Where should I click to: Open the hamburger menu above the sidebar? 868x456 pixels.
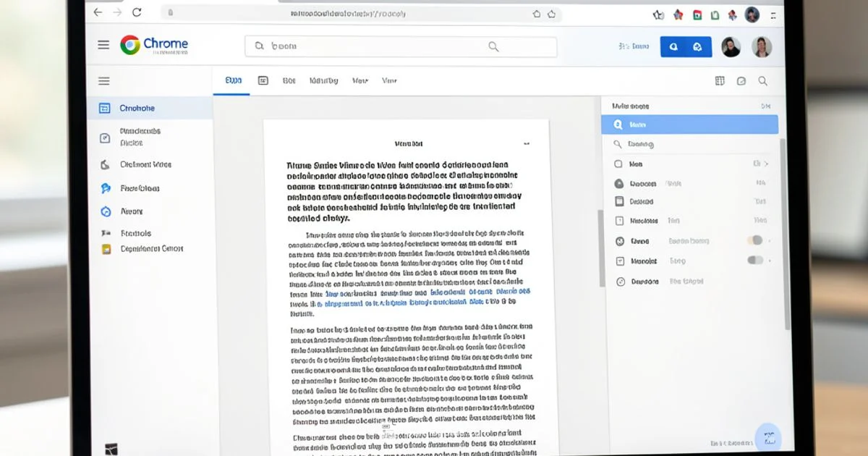(x=103, y=80)
